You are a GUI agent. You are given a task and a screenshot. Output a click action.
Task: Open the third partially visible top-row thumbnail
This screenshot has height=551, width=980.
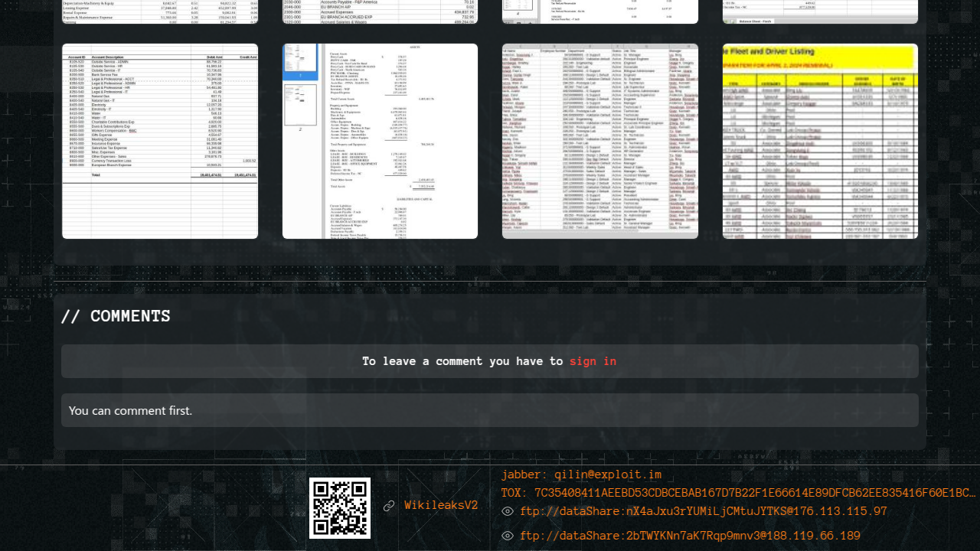click(600, 11)
